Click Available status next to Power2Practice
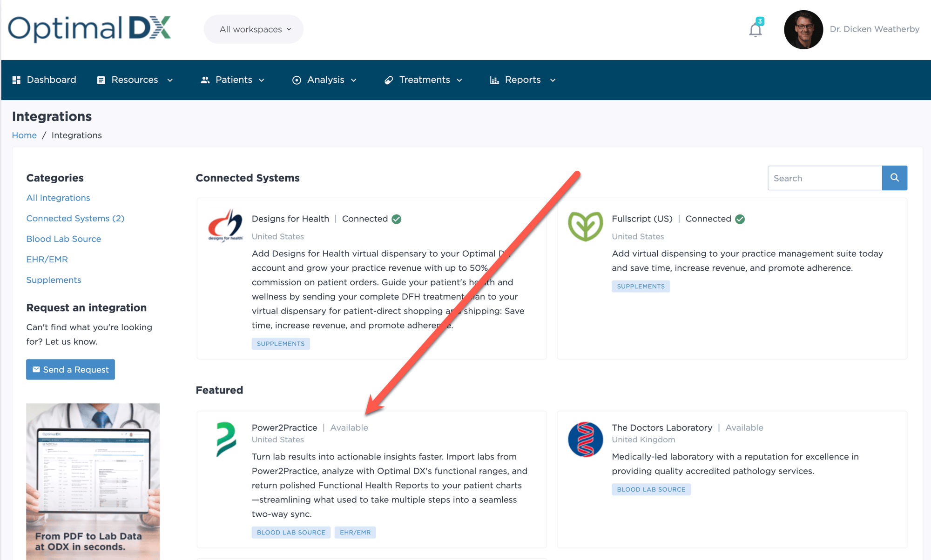Image resolution: width=931 pixels, height=560 pixels. (349, 427)
